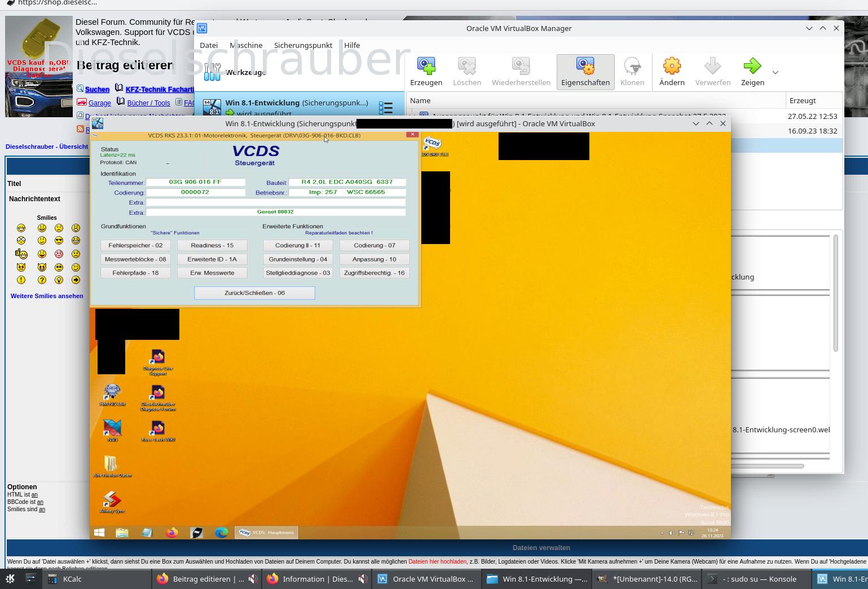
Task: Open Diagnose Live Support desktop shortcut
Action: pos(158,362)
